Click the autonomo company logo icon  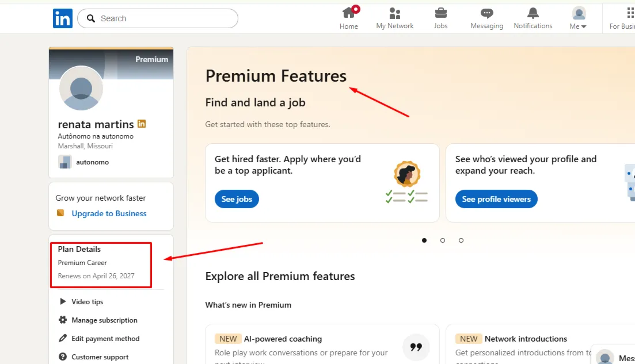(x=65, y=162)
